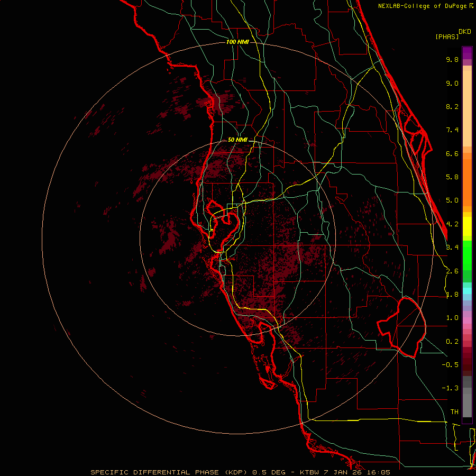Click the 50 NMI range ring label
This screenshot has height=476, width=476.
(237, 140)
